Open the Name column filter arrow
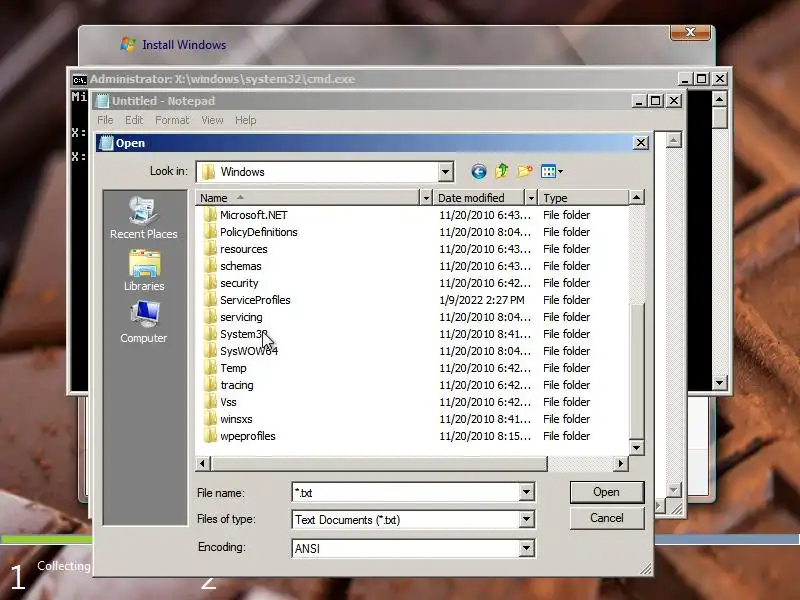Screen dimensions: 800x600 pos(426,197)
